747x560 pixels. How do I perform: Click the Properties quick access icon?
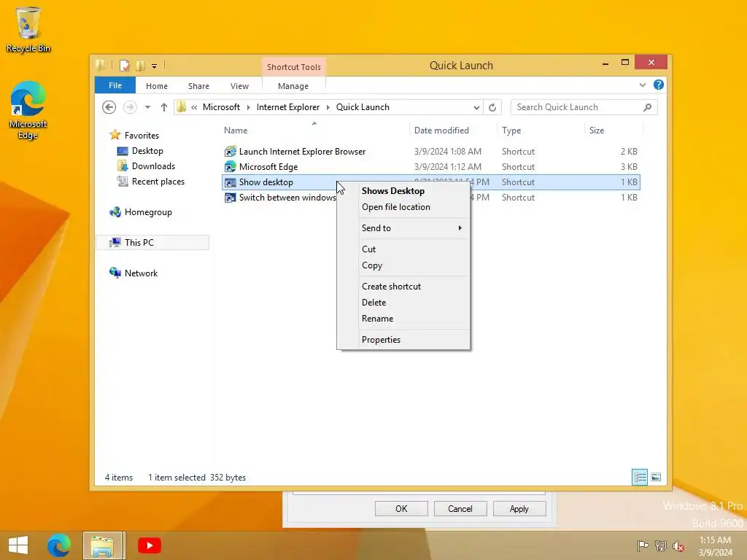pos(124,66)
